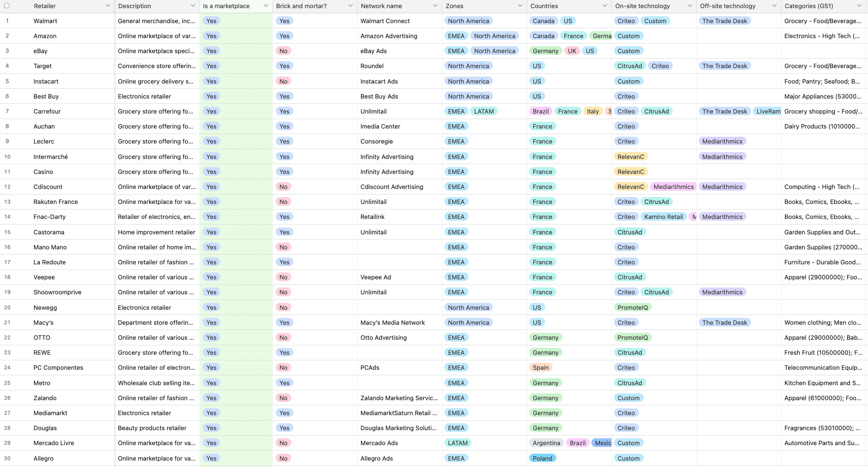Click the Kamino Retail tag
This screenshot has width=868, height=467.
(663, 217)
